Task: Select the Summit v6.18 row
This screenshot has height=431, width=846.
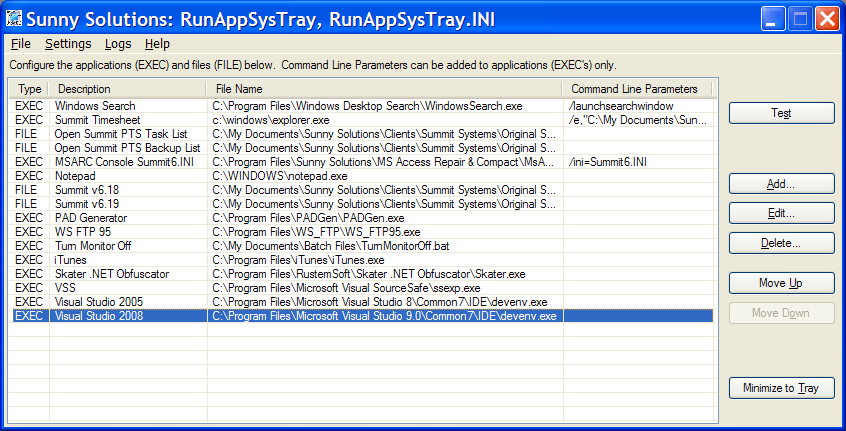Action: [x=363, y=190]
